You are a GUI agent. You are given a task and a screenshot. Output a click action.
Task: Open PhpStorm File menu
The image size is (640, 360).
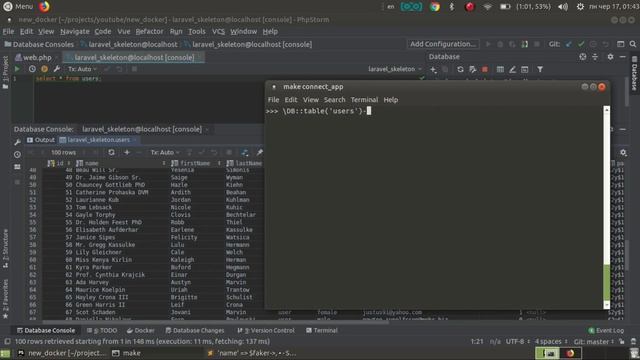(8, 31)
